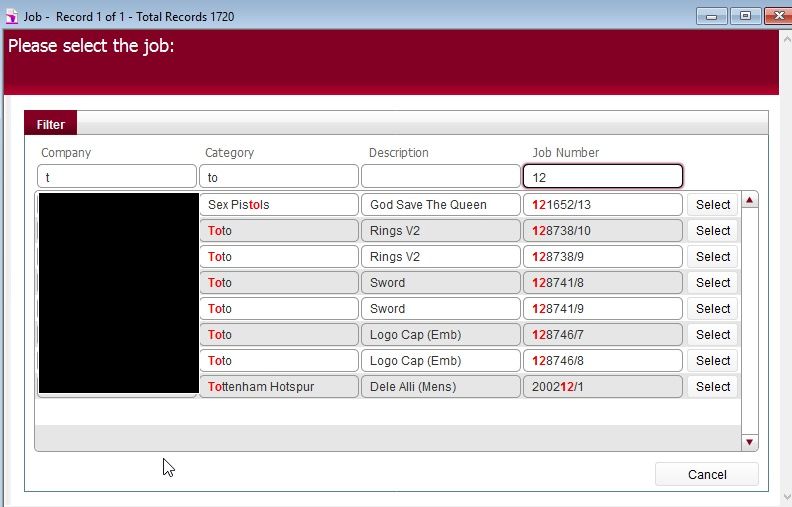The image size is (792, 507).
Task: Select Logo Cap (Emb) job 128746/8
Action: [712, 361]
